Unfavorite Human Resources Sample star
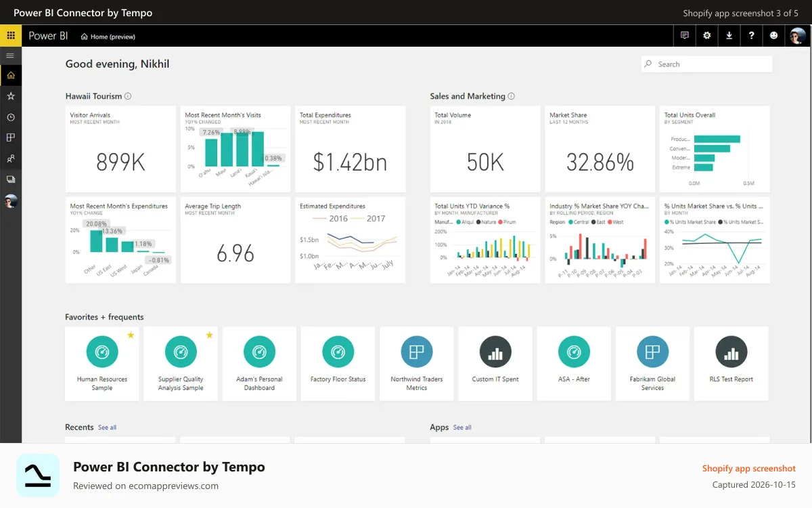 coord(131,335)
